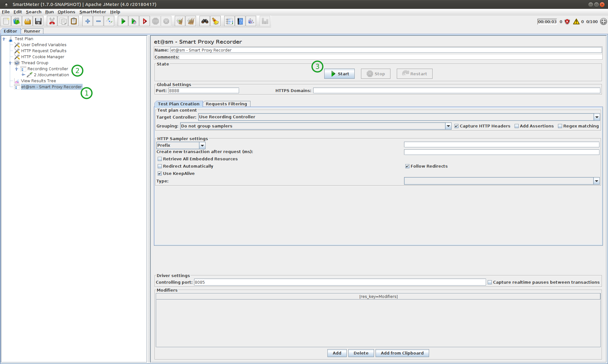
Task: Select HTTP Request Defaults tree item
Action: (44, 51)
